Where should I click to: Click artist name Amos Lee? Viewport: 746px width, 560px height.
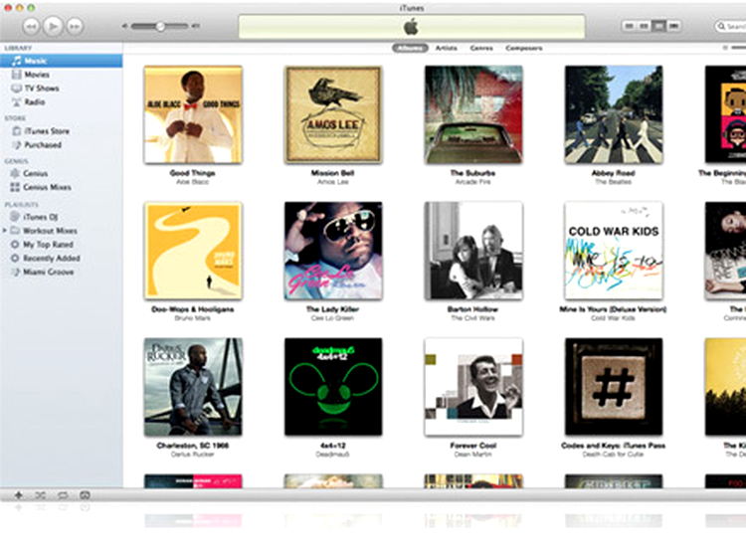333,182
